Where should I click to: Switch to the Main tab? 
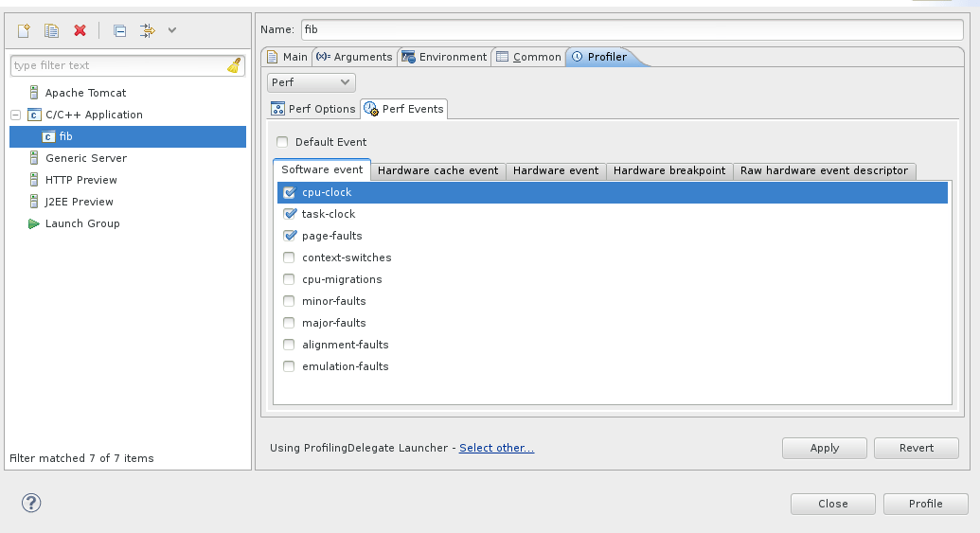tap(288, 57)
